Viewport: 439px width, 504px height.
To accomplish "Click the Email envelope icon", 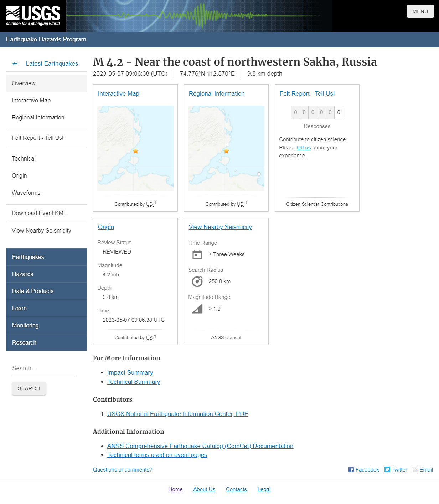I will [x=415, y=469].
